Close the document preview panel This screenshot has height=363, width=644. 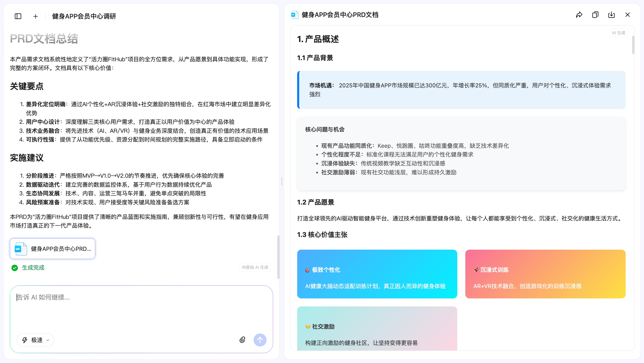point(627,15)
